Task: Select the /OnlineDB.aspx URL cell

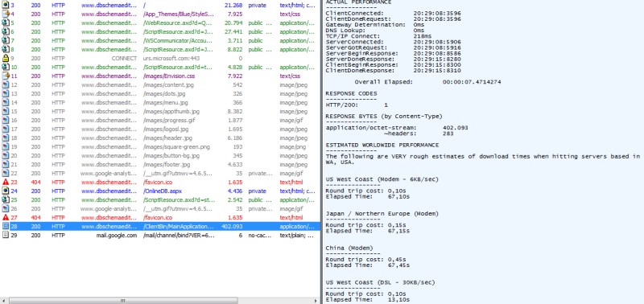Action: click(x=163, y=191)
